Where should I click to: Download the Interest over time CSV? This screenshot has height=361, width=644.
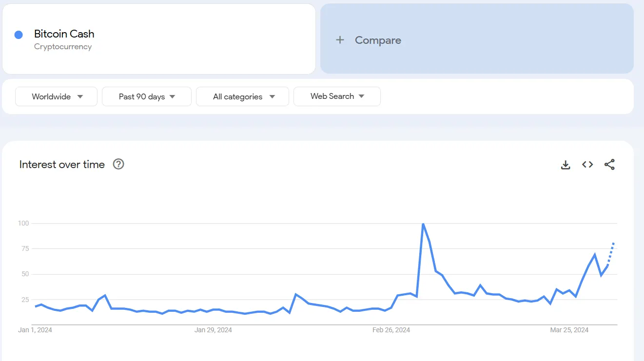(566, 165)
